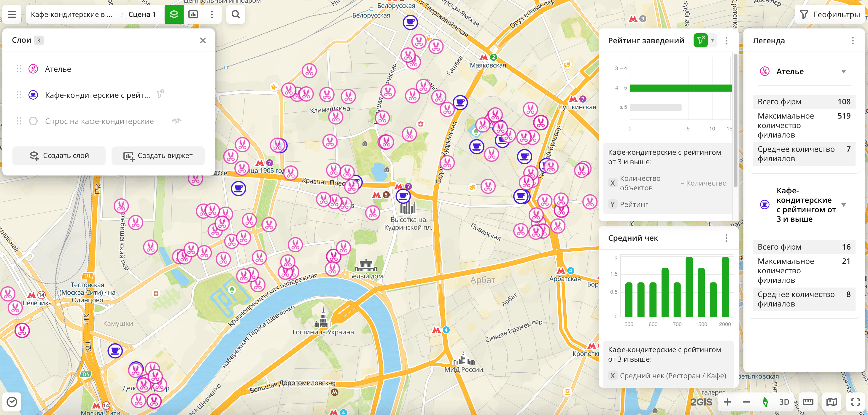Click the map search magnifier icon
Image resolution: width=868 pixels, height=415 pixels.
[236, 15]
